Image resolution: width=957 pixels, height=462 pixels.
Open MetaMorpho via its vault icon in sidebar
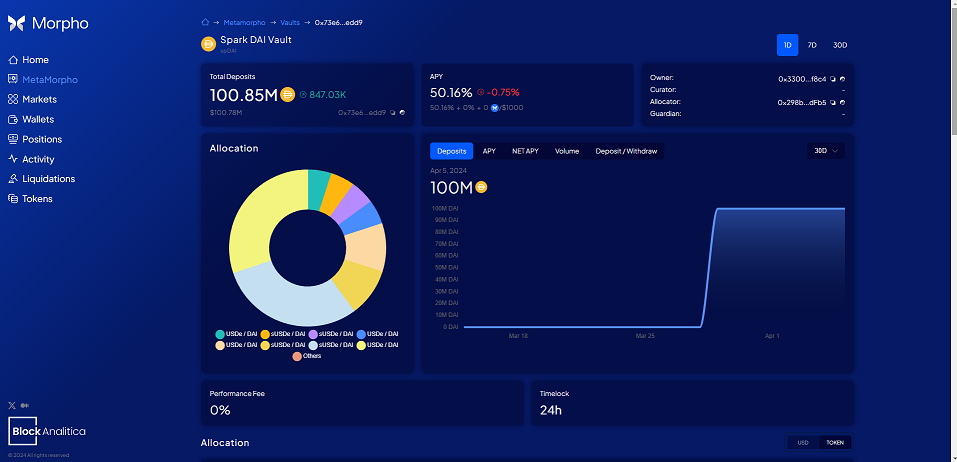tap(13, 79)
